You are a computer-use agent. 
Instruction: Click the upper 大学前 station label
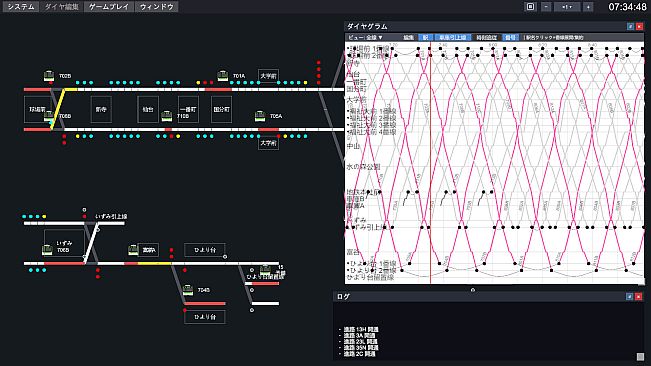268,76
